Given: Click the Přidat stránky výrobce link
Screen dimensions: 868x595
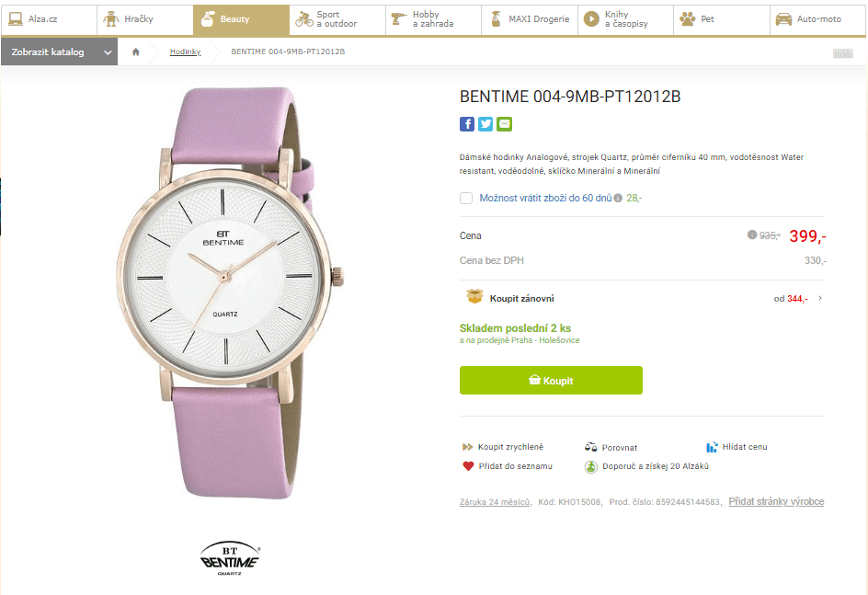Looking at the screenshot, I should tap(776, 501).
